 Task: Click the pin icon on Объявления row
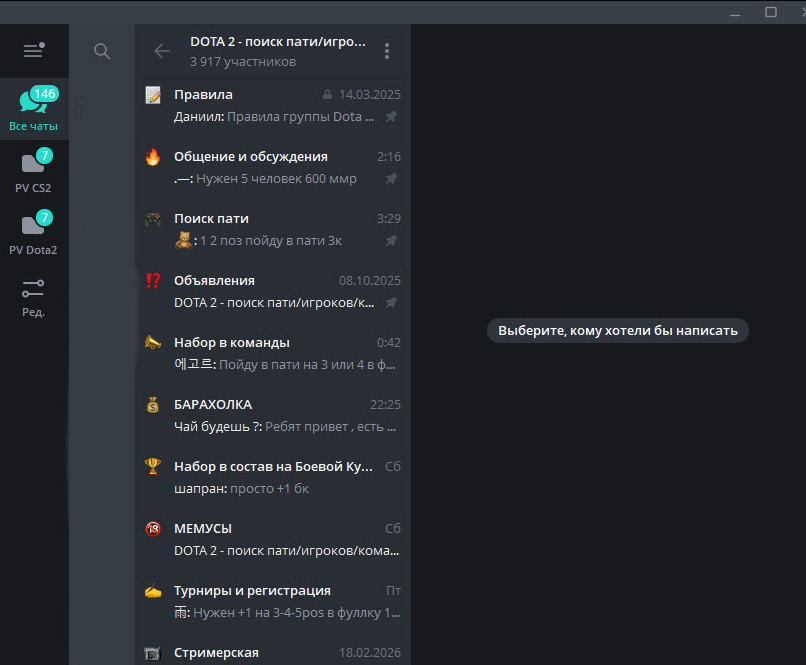391,303
